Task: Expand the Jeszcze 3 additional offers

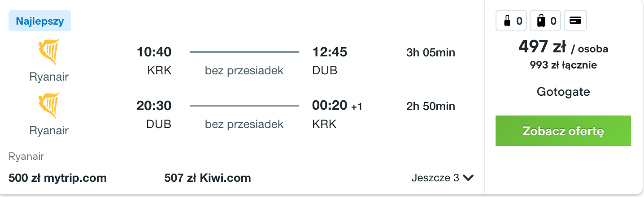Action: 443,178
